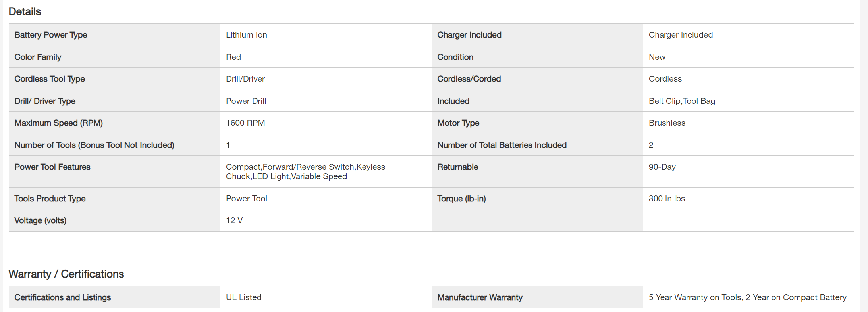The image size is (868, 312).
Task: Select the Cordless Tool Type label
Action: tap(50, 79)
